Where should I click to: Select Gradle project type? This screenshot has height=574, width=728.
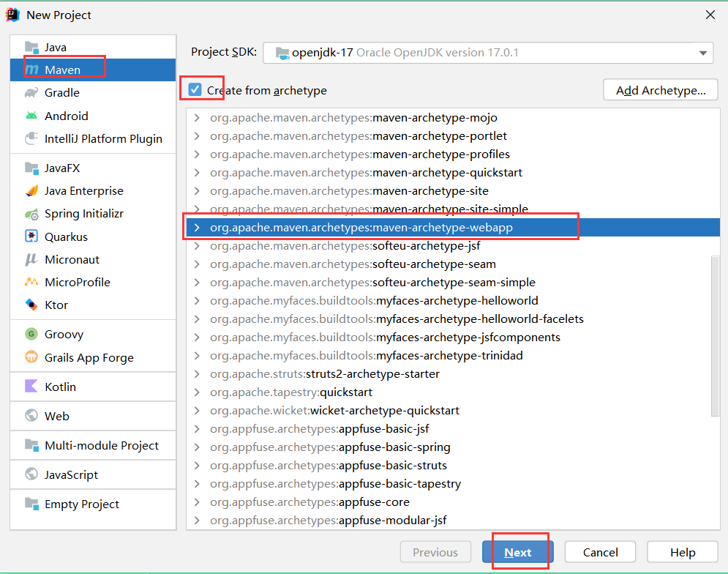[x=93, y=93]
